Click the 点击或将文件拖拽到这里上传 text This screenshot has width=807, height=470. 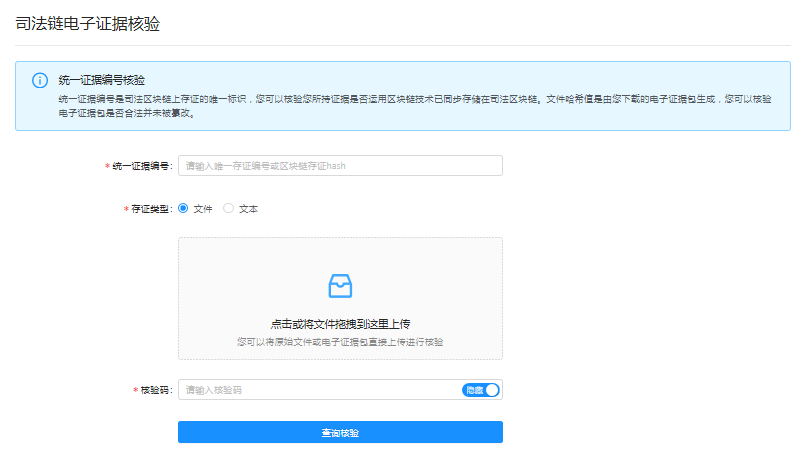[x=340, y=324]
